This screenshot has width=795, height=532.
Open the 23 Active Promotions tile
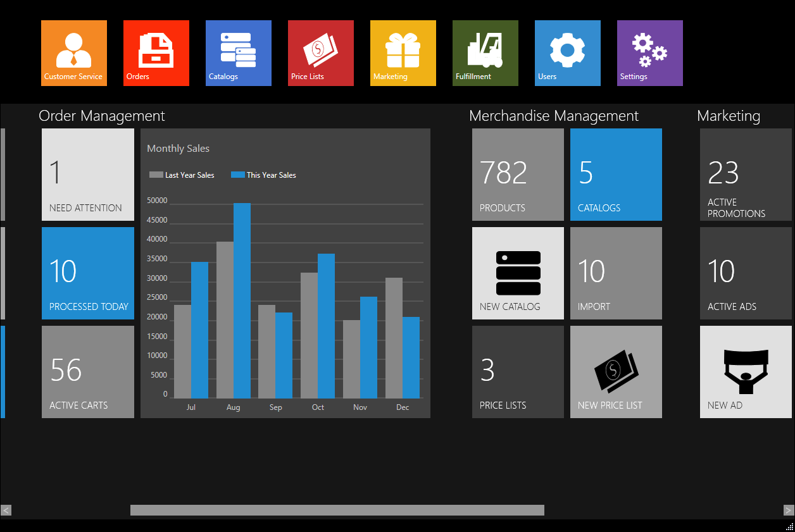746,175
